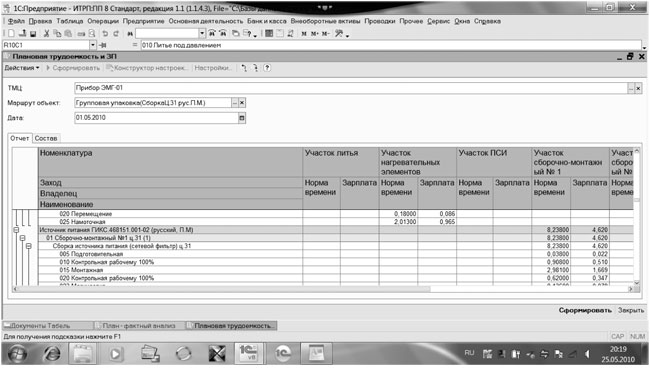Select the Отчет tab
Image resolution: width=650 pixels, height=370 pixels.
coord(20,138)
